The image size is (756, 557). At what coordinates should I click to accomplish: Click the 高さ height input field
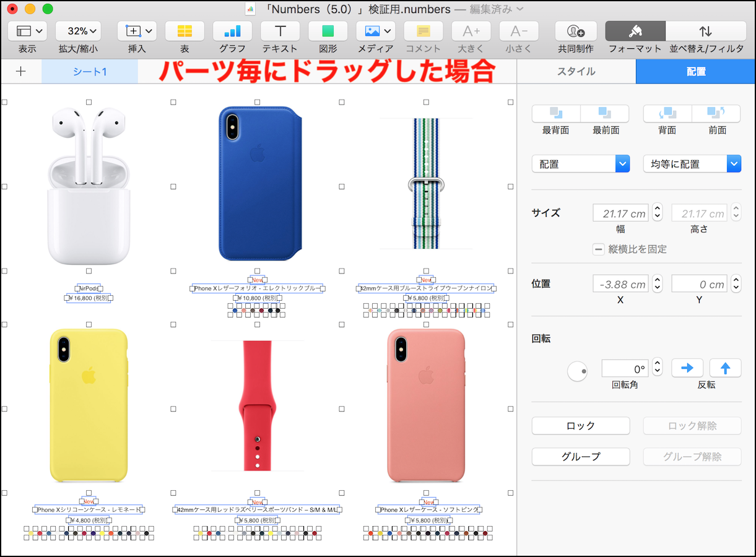click(x=700, y=214)
